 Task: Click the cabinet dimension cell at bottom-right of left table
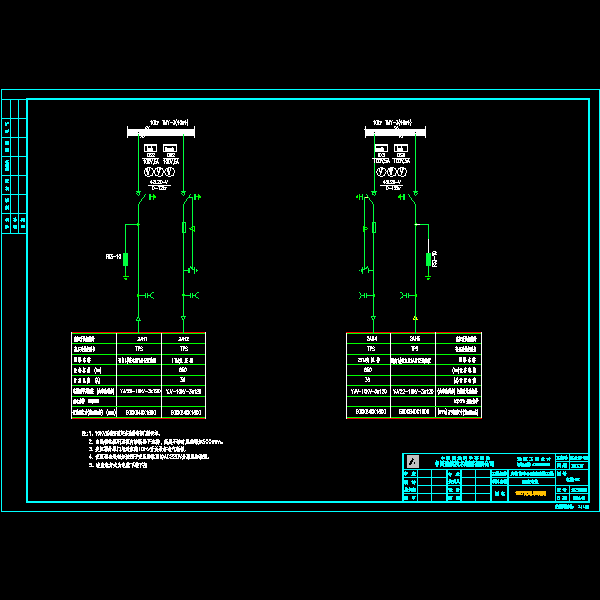[x=186, y=412]
